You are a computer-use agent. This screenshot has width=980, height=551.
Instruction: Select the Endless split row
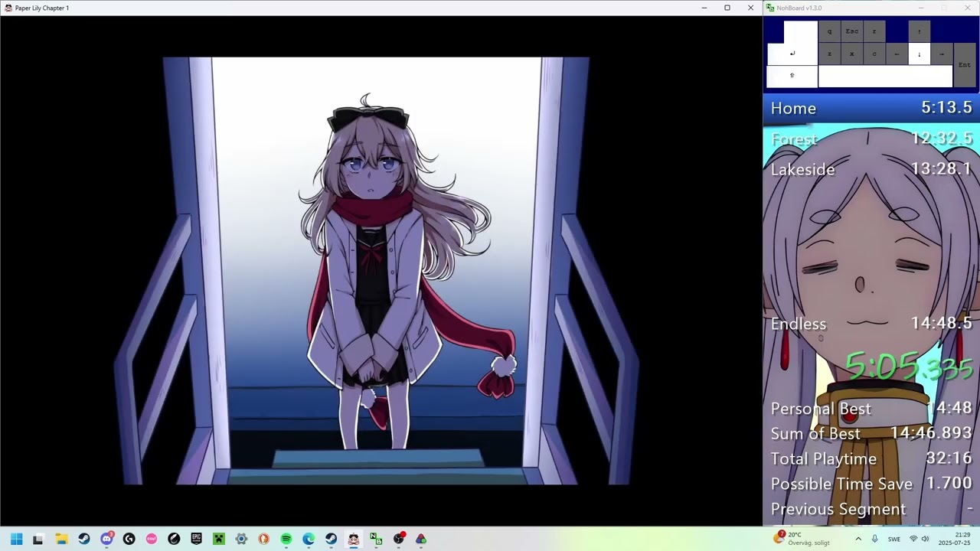871,324
